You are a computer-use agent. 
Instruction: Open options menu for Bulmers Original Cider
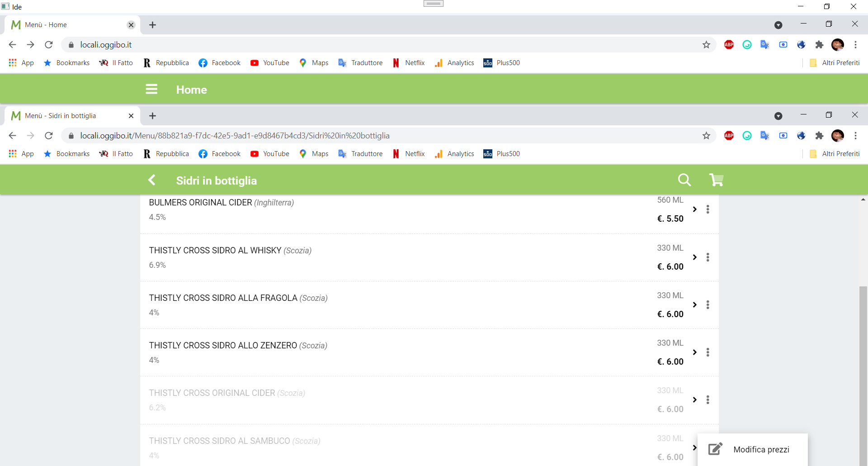click(x=708, y=209)
